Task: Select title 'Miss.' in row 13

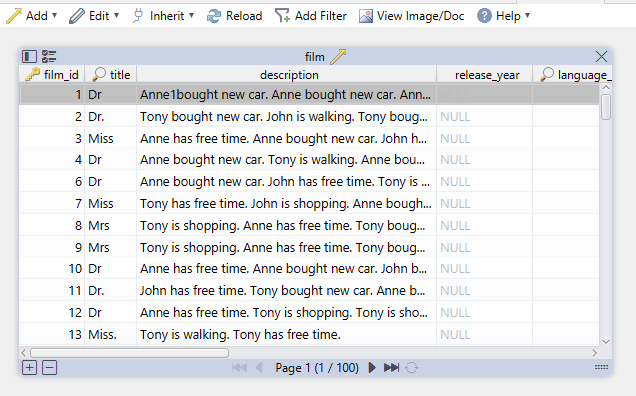Action: point(111,334)
